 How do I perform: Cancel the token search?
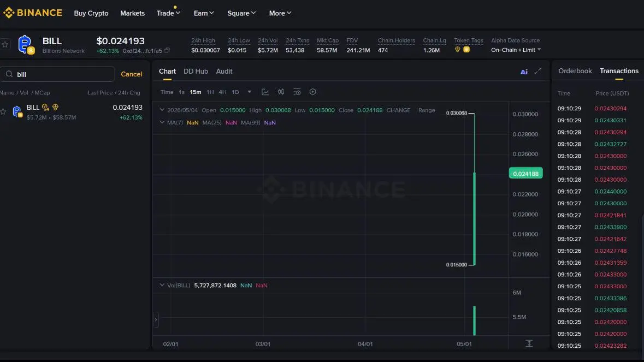132,74
